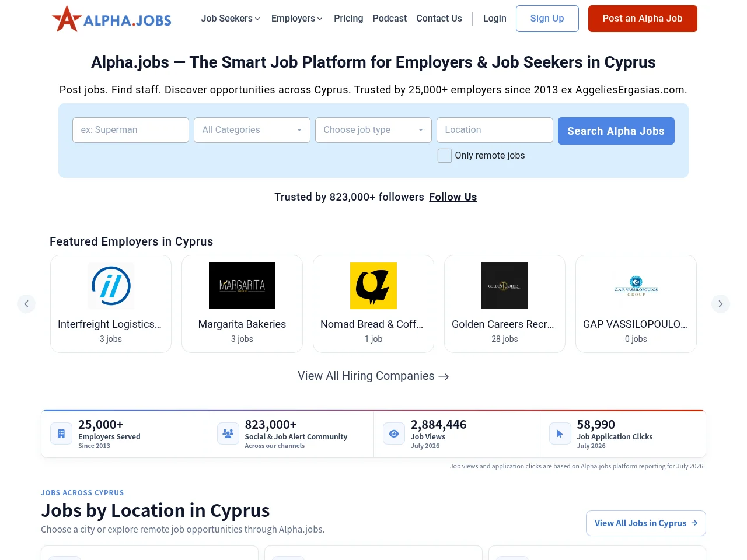Viewport: 747px width, 560px height.
Task: Click the Follow Us link
Action: [453, 197]
